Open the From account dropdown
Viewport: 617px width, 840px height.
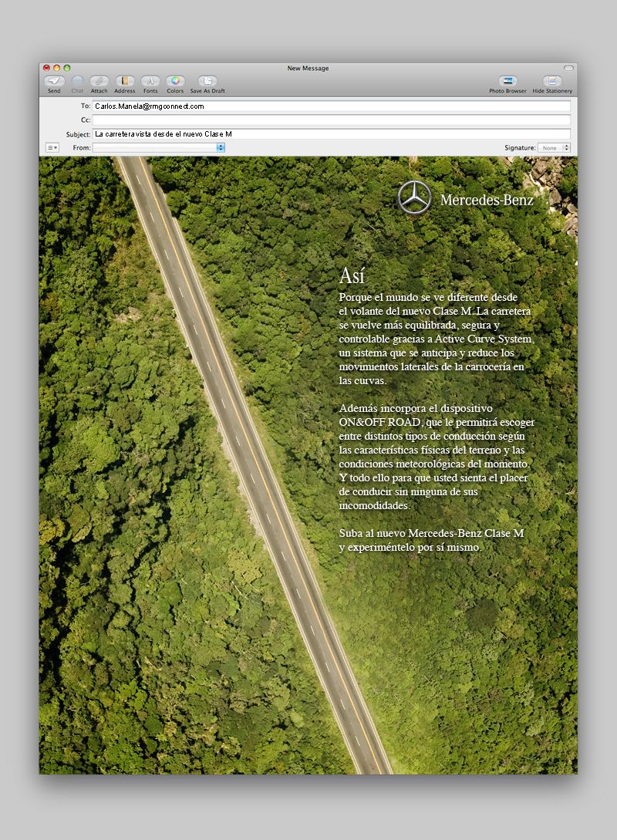(x=159, y=147)
